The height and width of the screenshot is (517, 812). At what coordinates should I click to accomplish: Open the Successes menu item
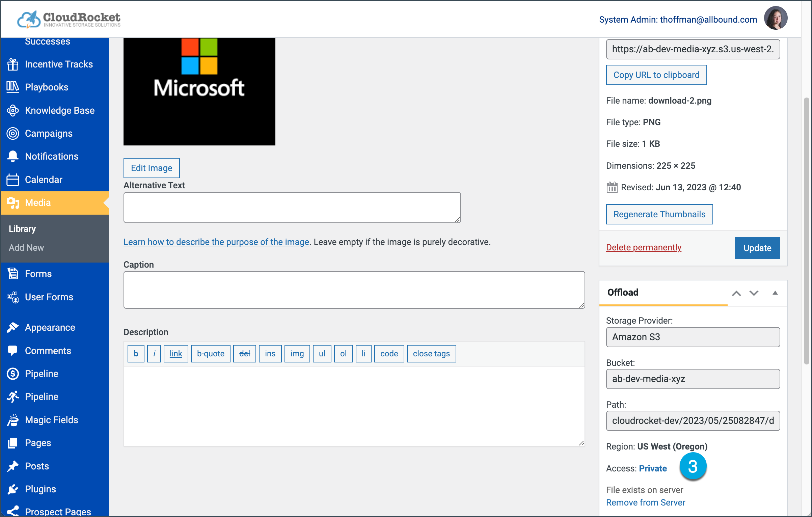click(x=48, y=42)
